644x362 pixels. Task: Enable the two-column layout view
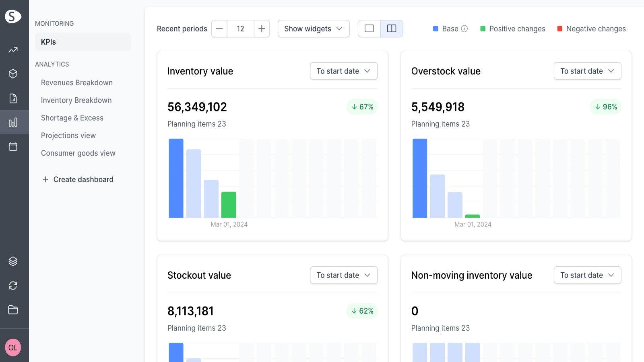(391, 29)
